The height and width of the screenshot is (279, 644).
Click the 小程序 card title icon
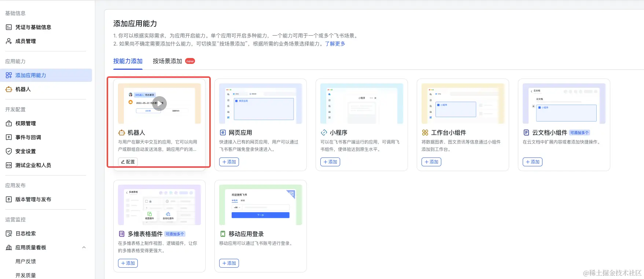point(324,133)
